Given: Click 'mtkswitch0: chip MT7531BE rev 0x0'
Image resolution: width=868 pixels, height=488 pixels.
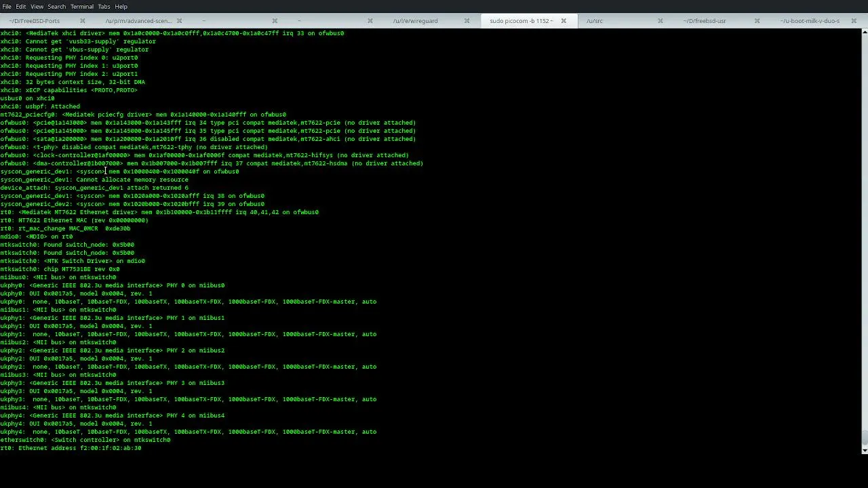Looking at the screenshot, I should 60,269.
